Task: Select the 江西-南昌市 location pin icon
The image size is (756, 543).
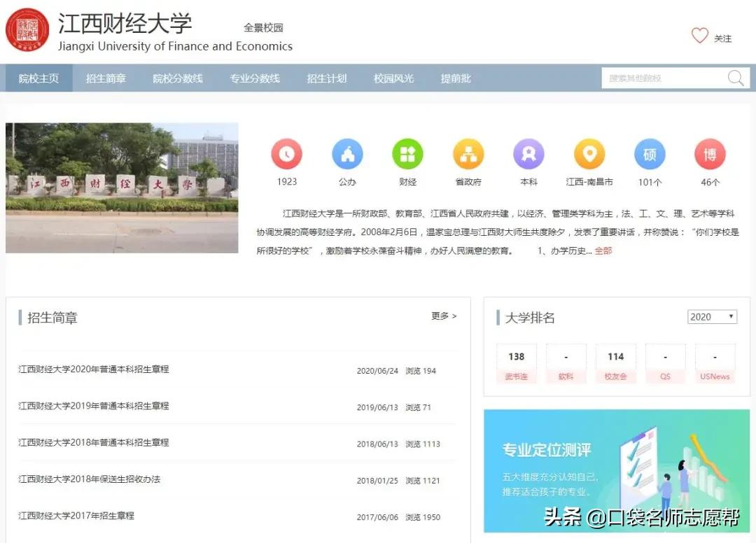Action: (589, 155)
